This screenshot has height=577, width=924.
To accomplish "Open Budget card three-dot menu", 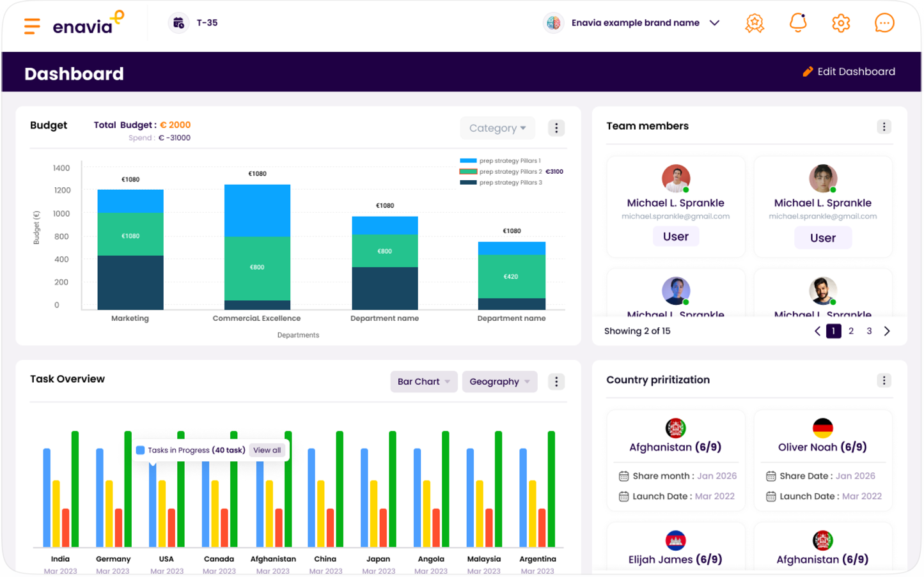I will coord(556,128).
